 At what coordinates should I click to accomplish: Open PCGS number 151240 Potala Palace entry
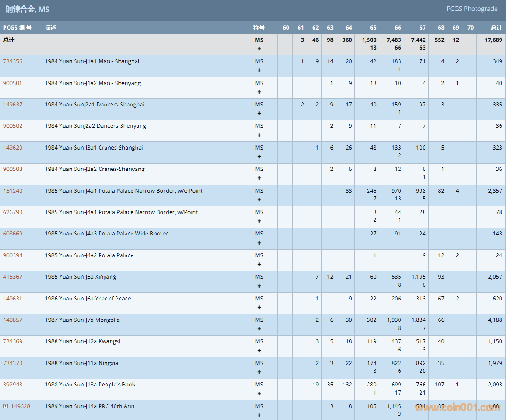coord(13,191)
